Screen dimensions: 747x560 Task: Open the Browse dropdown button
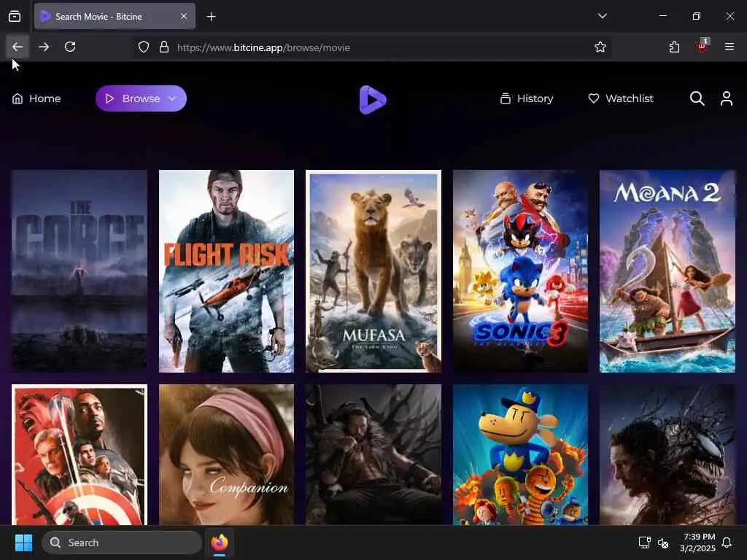(x=141, y=98)
